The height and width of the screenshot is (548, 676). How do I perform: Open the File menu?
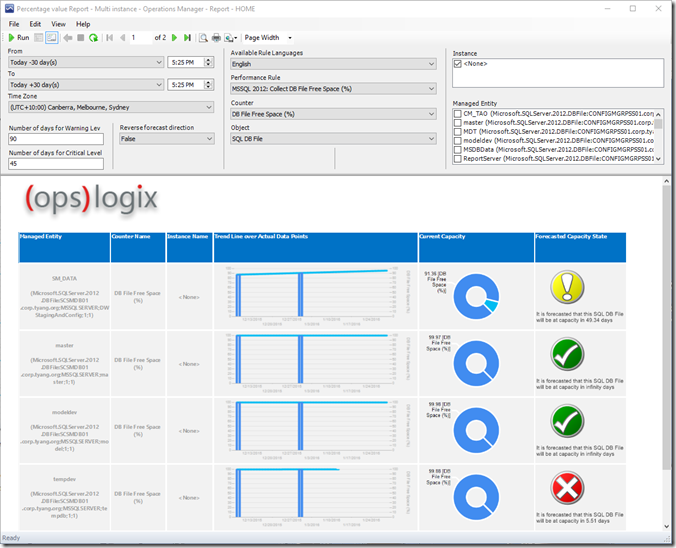[x=14, y=24]
